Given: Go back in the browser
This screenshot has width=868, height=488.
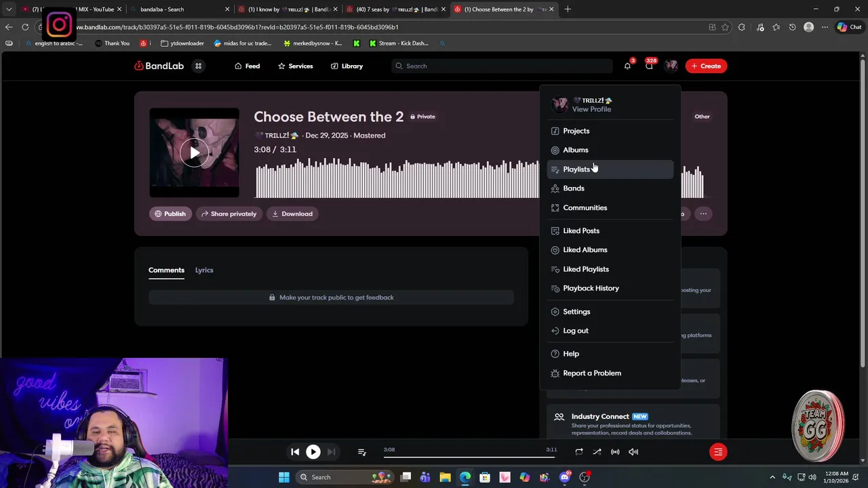Looking at the screenshot, I should [9, 27].
